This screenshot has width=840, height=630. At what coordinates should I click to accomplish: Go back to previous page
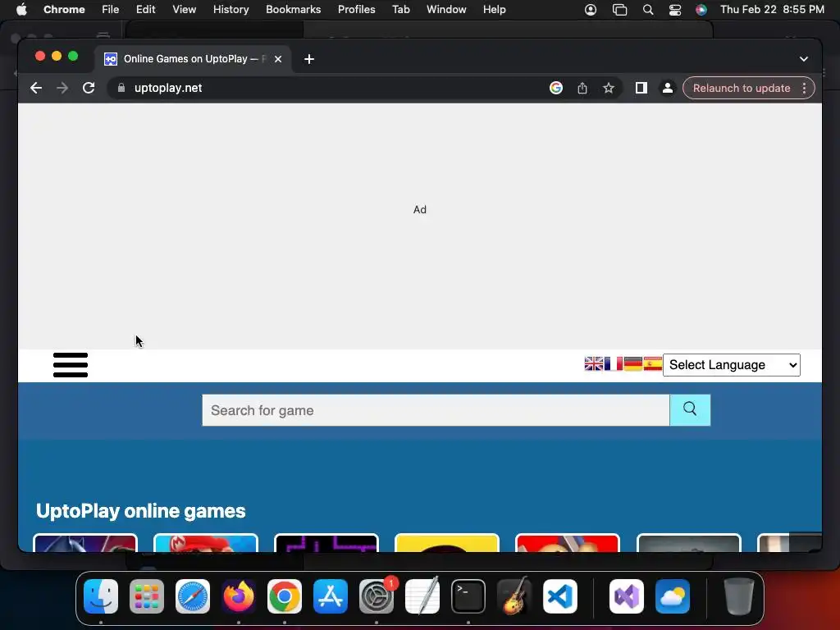[36, 88]
